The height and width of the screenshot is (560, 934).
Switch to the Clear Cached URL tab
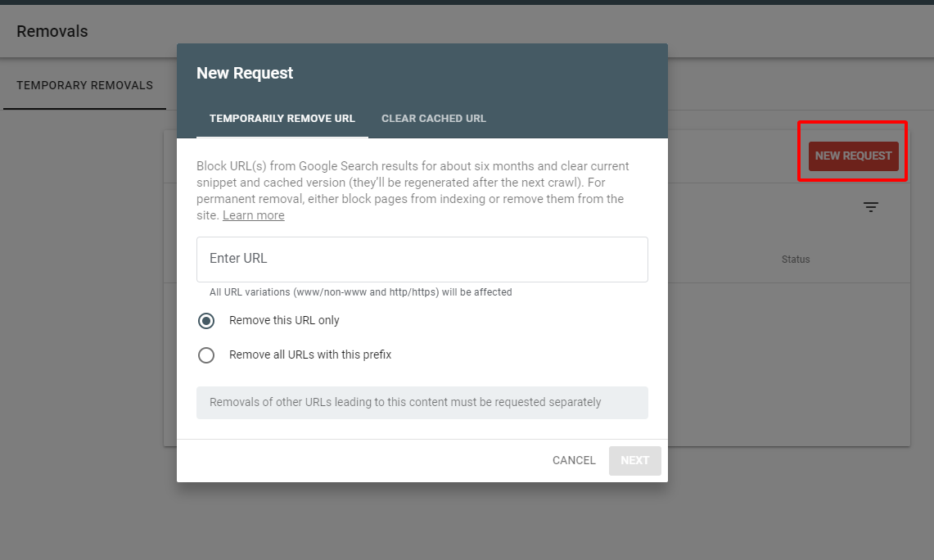(434, 119)
